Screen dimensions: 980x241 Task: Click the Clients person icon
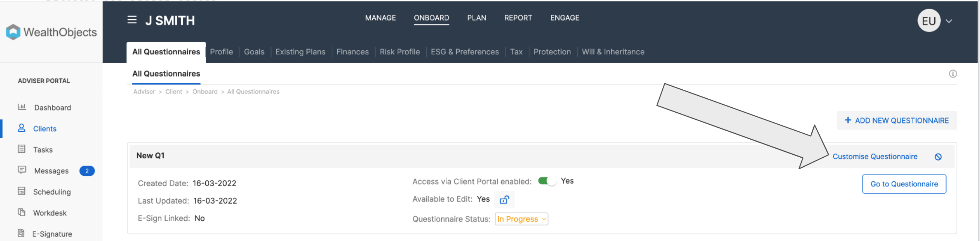point(22,128)
